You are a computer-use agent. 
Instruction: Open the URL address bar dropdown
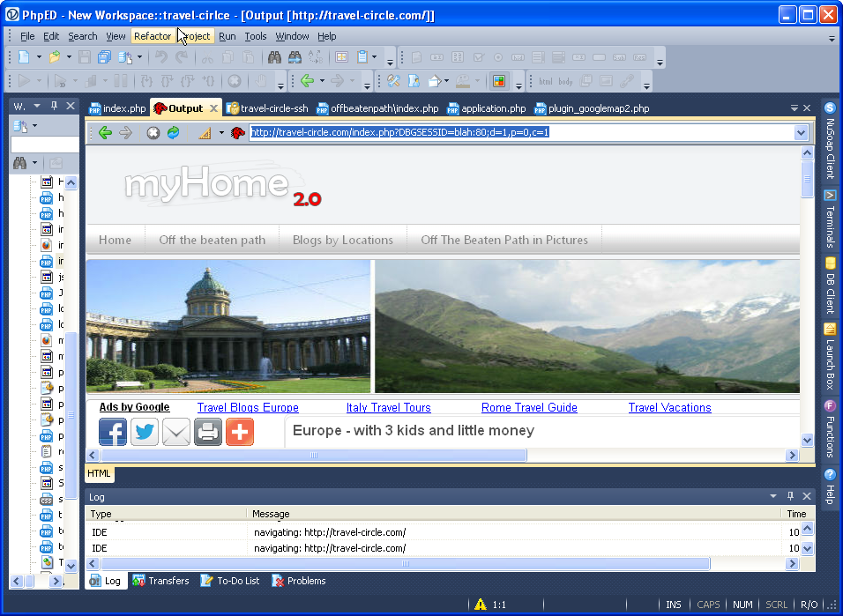(801, 133)
